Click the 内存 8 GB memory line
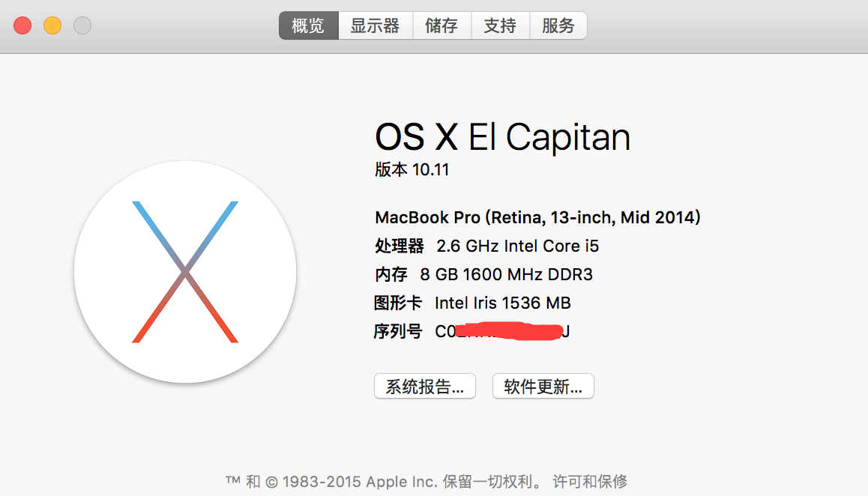Image resolution: width=868 pixels, height=496 pixels. [x=483, y=274]
